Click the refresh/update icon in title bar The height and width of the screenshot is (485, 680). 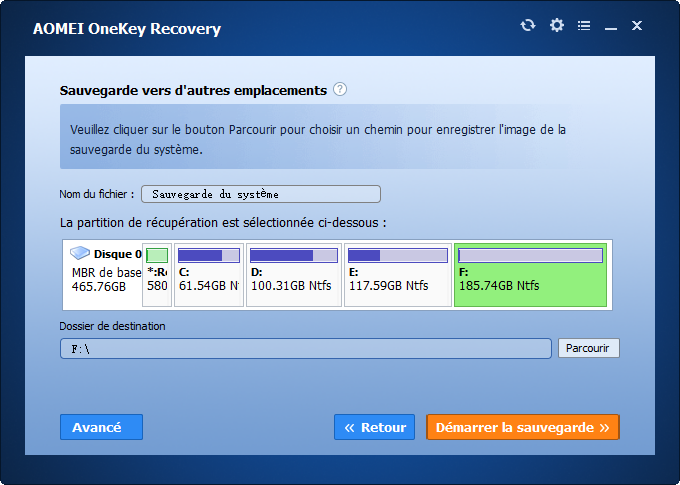tap(528, 26)
